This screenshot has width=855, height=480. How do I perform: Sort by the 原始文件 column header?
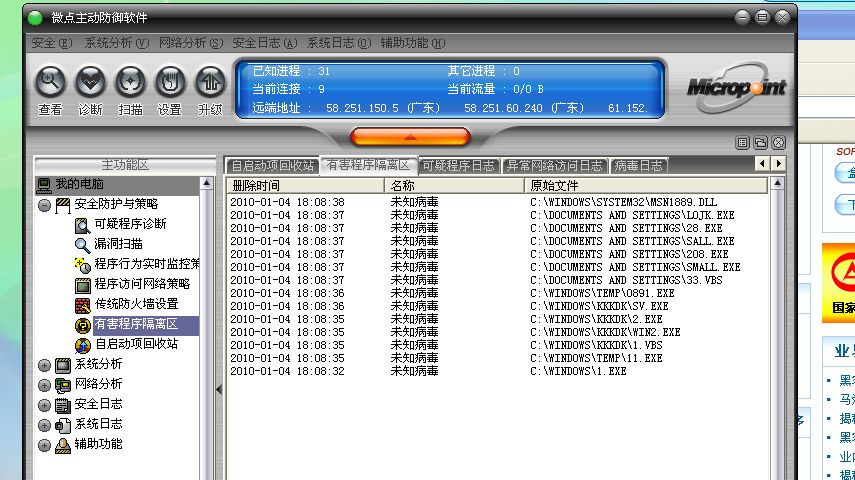[646, 185]
